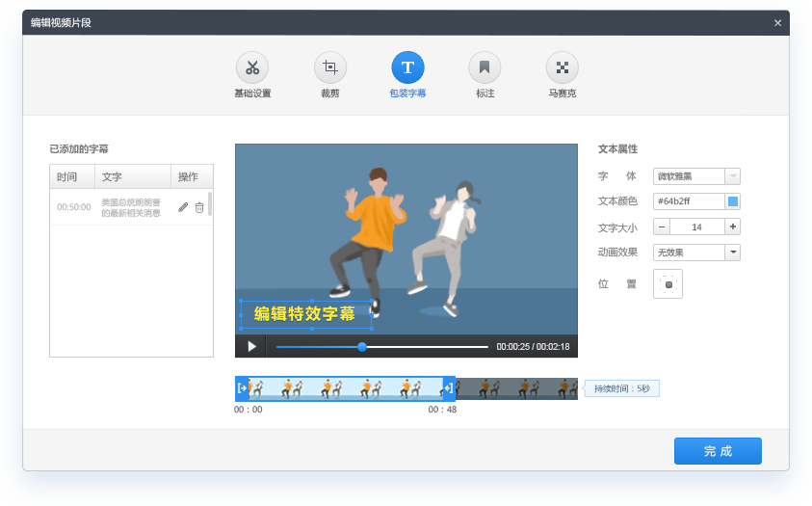The height and width of the screenshot is (506, 812).
Task: Click the 包装字幕 text icon
Action: (407, 67)
